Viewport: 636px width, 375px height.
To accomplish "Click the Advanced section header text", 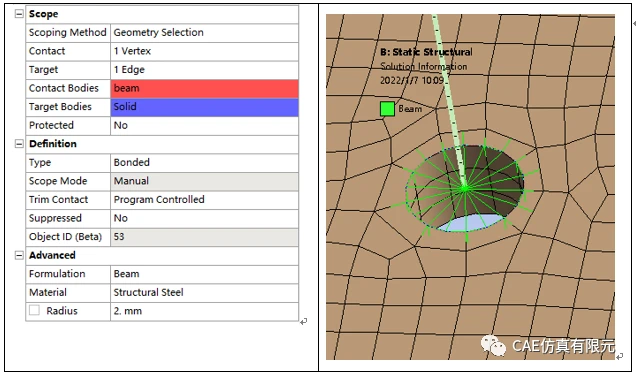I will (x=52, y=255).
